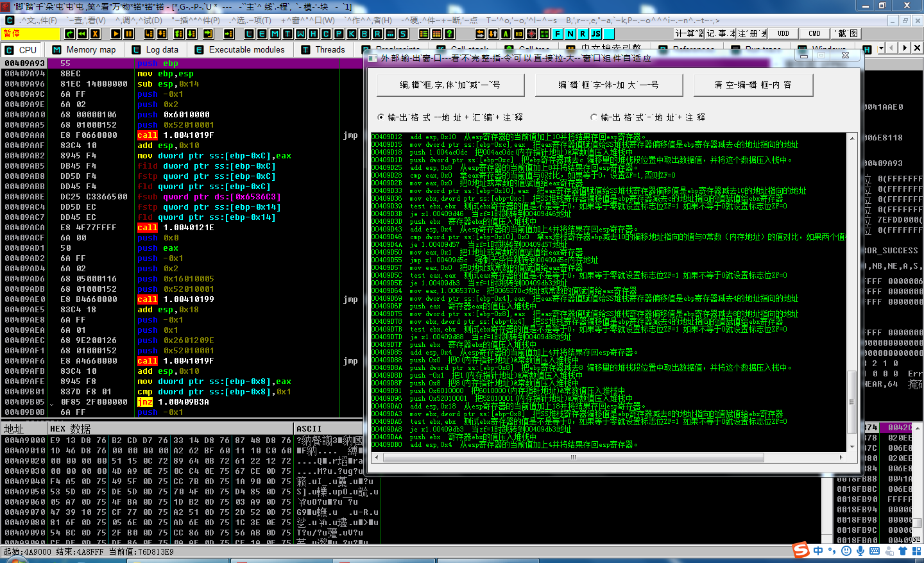924x563 pixels.
Task: Open the Log window with L icon
Action: 249,33
